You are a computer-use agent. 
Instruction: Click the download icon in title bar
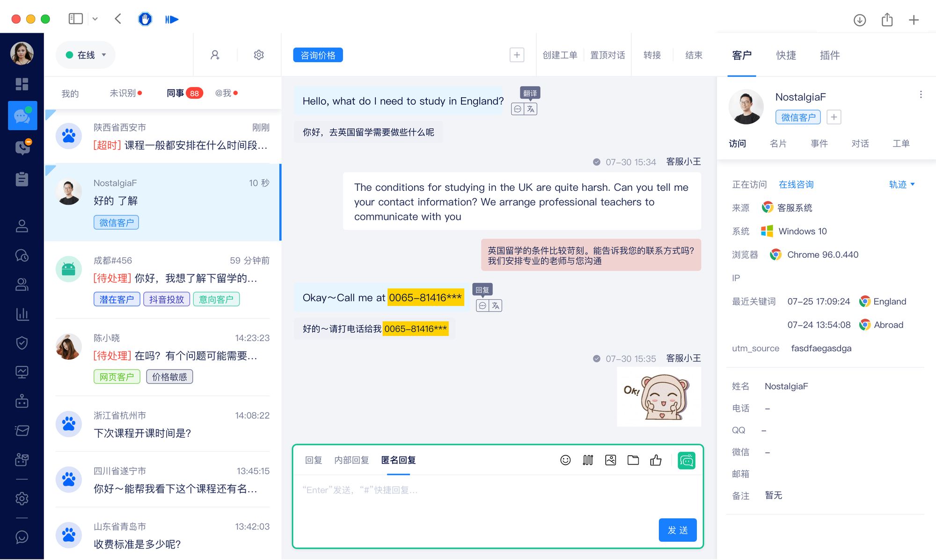[x=860, y=20]
